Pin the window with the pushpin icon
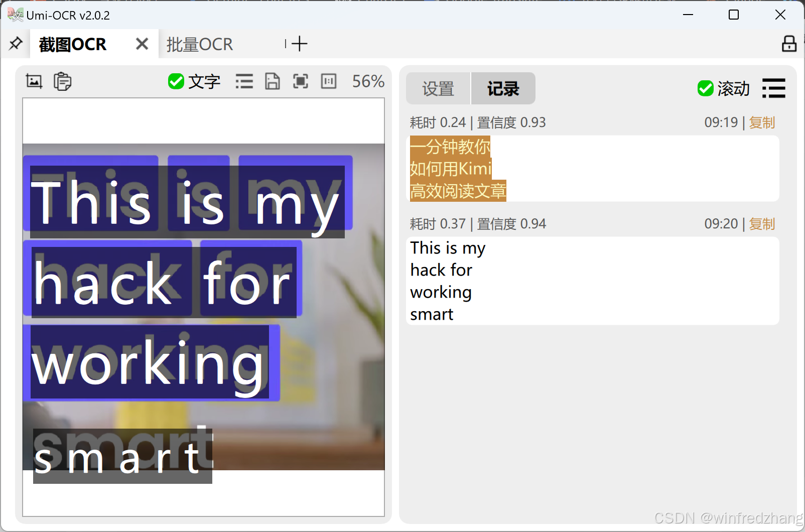Image resolution: width=805 pixels, height=532 pixels. (x=16, y=44)
